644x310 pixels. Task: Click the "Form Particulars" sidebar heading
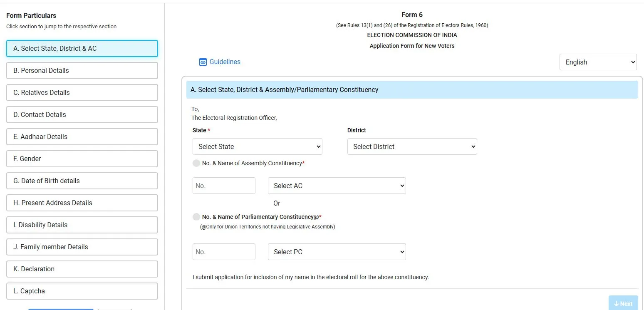pos(31,15)
